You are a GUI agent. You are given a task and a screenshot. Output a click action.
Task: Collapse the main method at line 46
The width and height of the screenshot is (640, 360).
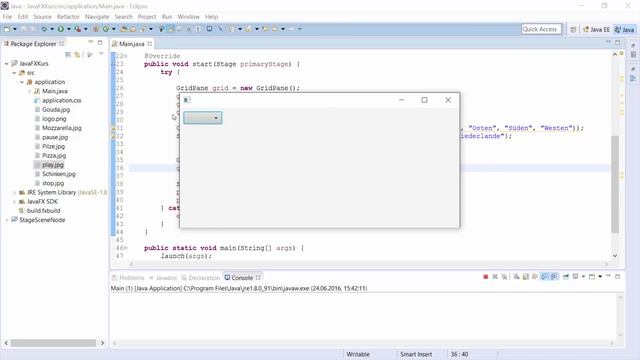126,248
